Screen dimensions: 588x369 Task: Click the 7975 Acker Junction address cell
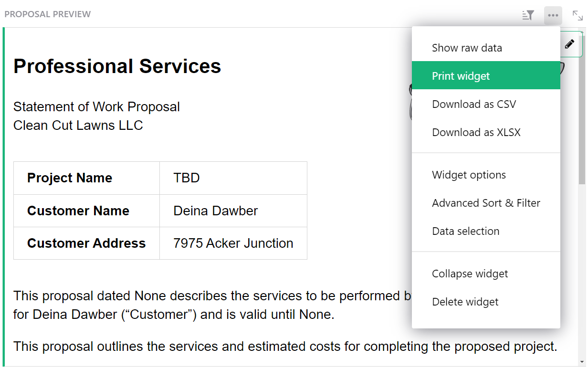pos(233,243)
